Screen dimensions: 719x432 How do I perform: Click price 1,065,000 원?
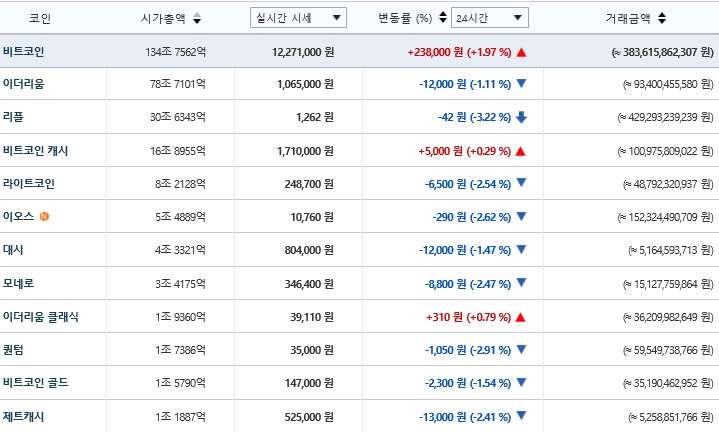pyautogui.click(x=305, y=84)
